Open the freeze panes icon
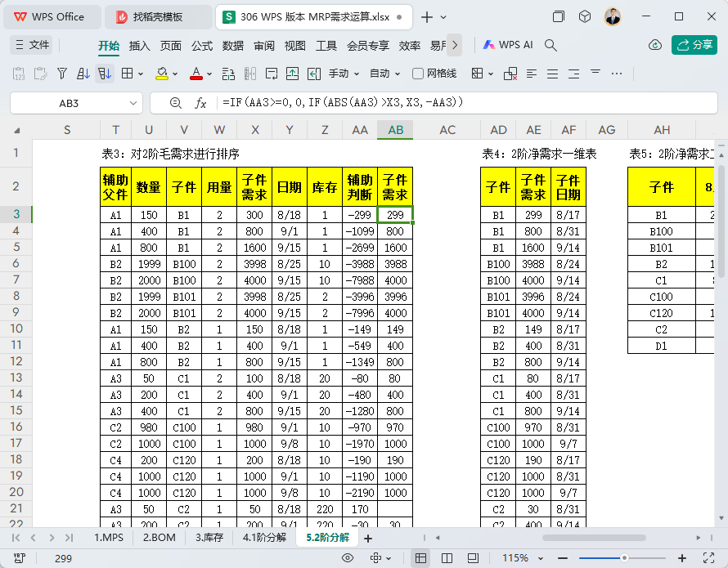Screen dimensions: 728x568 point(477,74)
